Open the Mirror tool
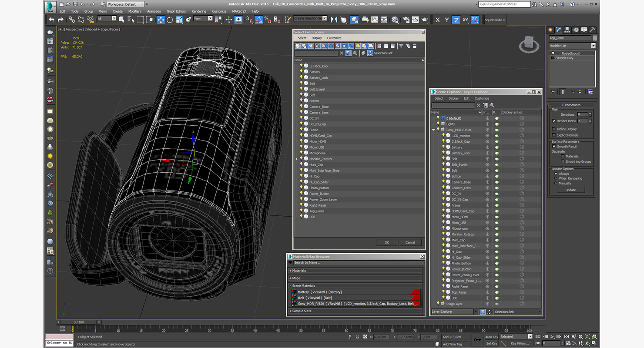The width and height of the screenshot is (644, 348). [x=334, y=20]
